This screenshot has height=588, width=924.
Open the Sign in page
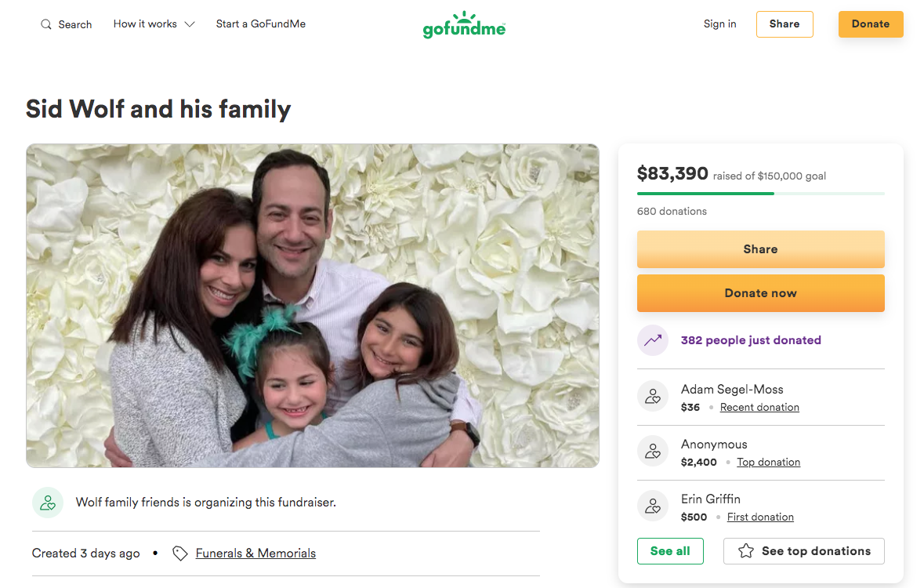(x=719, y=24)
